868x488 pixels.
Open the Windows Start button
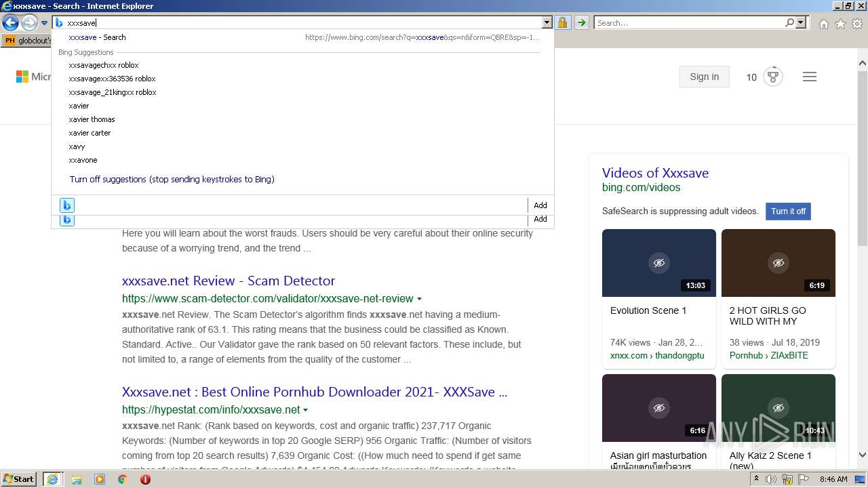point(19,479)
